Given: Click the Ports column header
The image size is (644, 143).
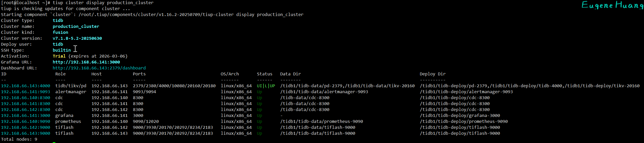Looking at the screenshot, I should [x=139, y=74].
